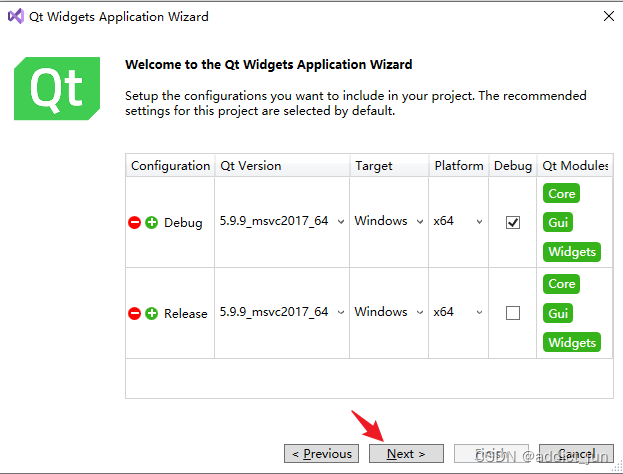Click the Qt Version column header
The image size is (623, 474).
pos(282,166)
